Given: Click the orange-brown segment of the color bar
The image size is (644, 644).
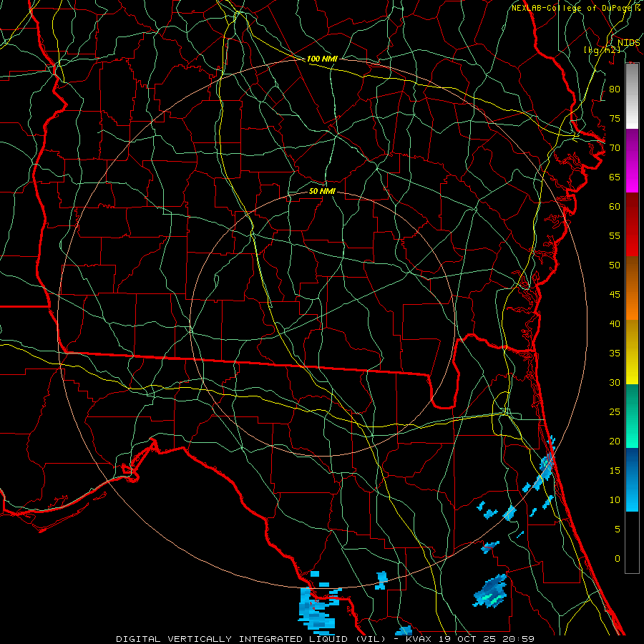Looking at the screenshot, I should [x=632, y=288].
